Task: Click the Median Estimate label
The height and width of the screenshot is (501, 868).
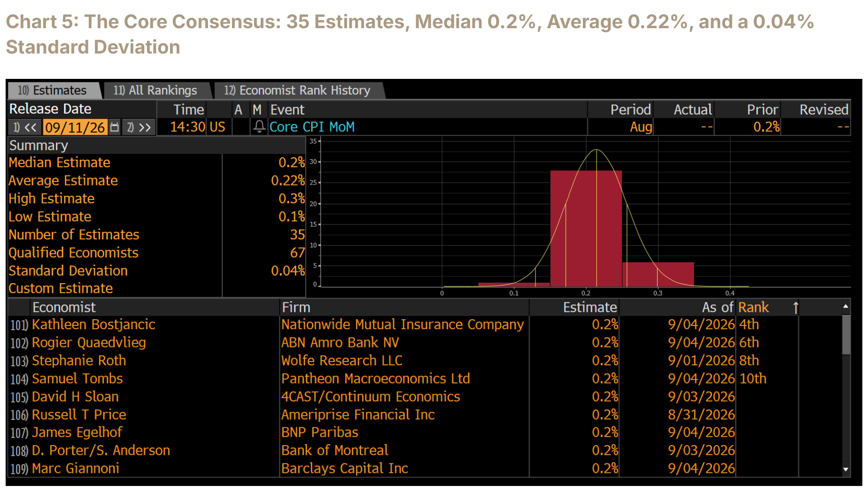Action: [x=59, y=162]
